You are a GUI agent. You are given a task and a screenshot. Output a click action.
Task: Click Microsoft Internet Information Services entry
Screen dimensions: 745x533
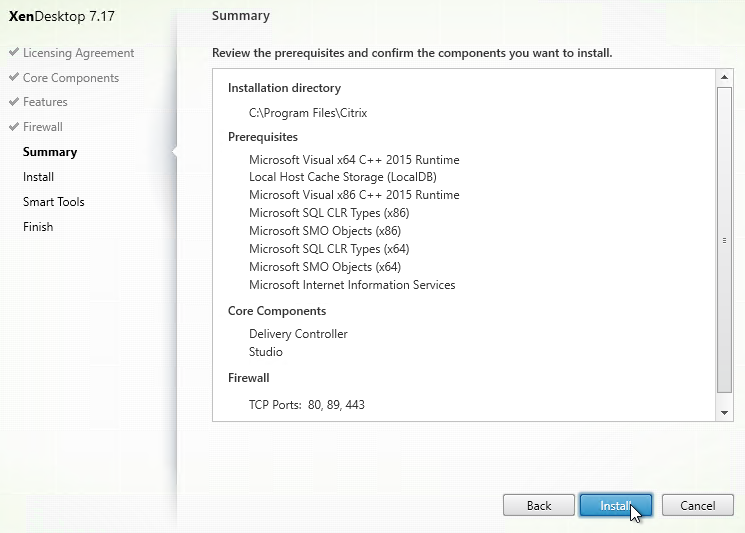tap(352, 285)
